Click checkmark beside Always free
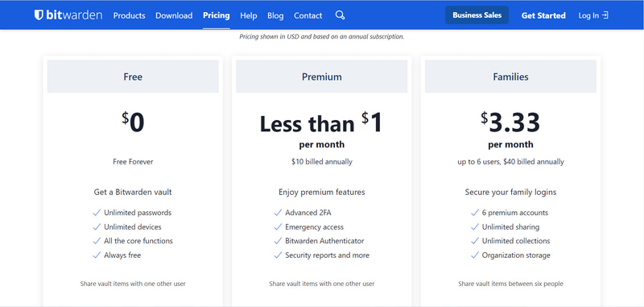Screen dimensions: 644x307 (x=97, y=255)
